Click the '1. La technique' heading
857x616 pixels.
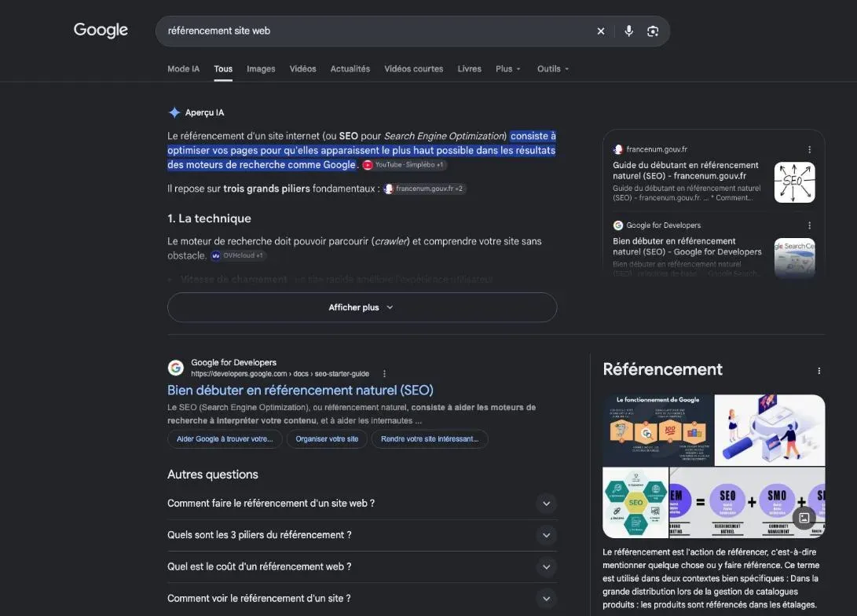[x=209, y=218]
